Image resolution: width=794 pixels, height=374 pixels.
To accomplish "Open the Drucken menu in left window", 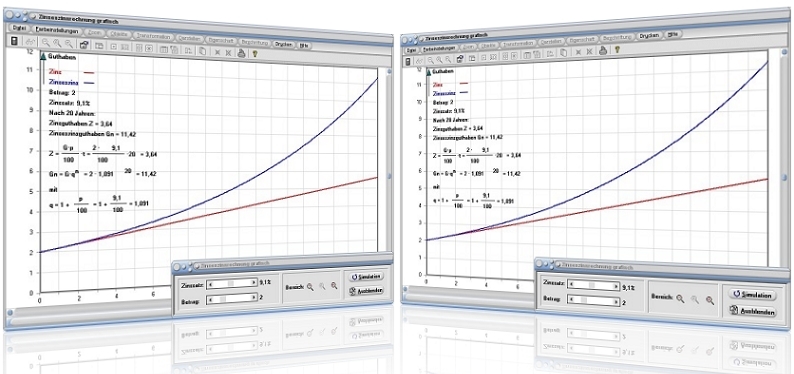I will click(284, 44).
